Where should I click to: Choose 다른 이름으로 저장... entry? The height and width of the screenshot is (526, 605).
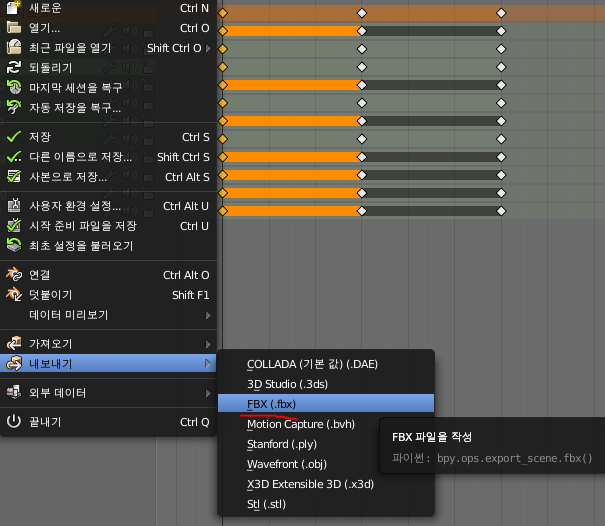[108, 157]
